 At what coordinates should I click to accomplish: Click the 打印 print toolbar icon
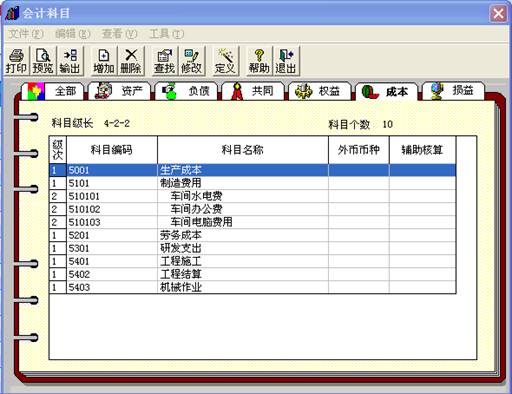coord(16,61)
